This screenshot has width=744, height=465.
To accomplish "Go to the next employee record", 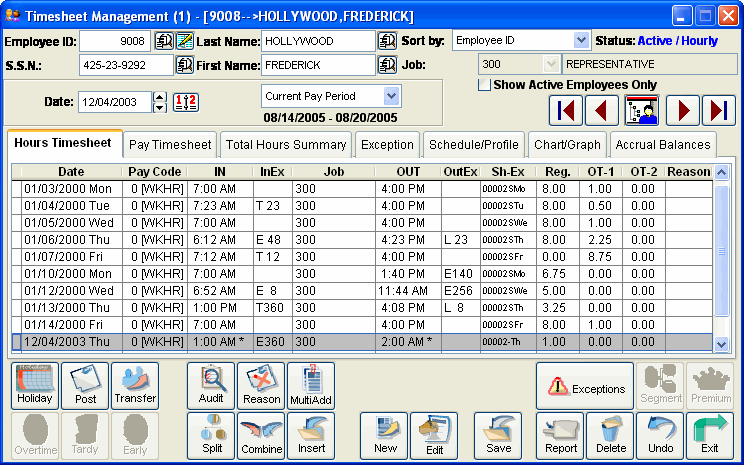I will (683, 111).
